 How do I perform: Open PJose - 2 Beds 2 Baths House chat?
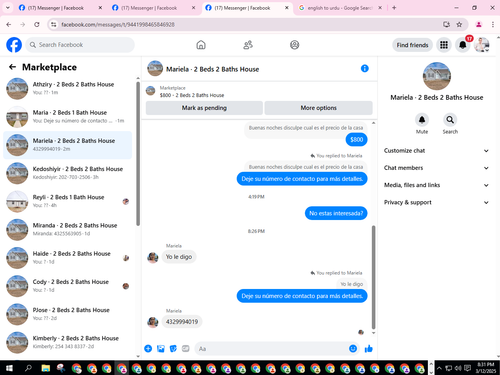click(x=68, y=314)
